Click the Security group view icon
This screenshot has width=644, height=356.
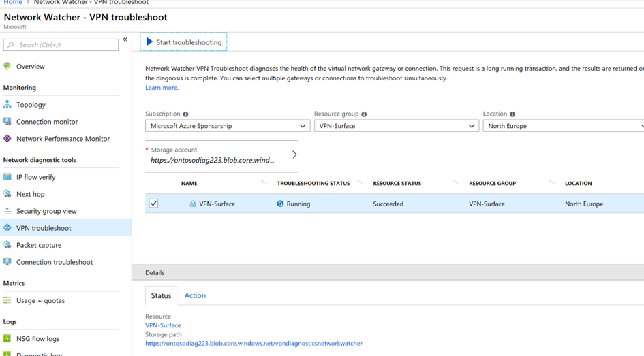pos(7,211)
